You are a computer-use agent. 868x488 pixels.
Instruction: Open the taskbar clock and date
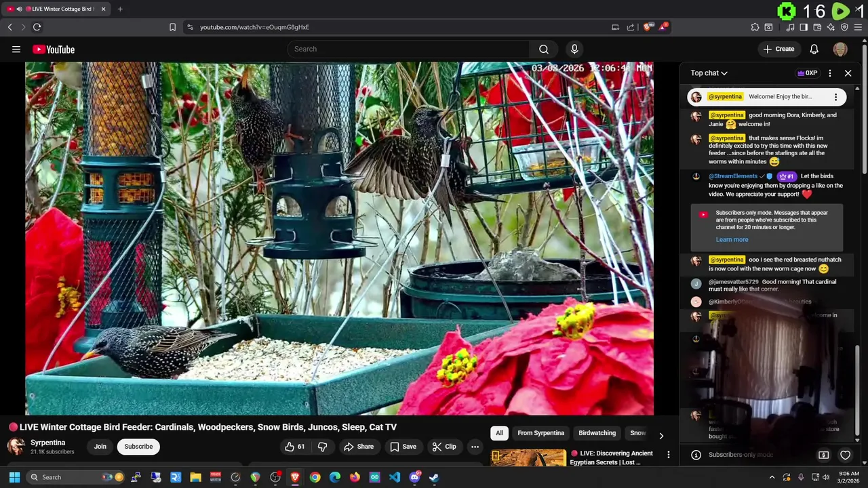pyautogui.click(x=849, y=477)
